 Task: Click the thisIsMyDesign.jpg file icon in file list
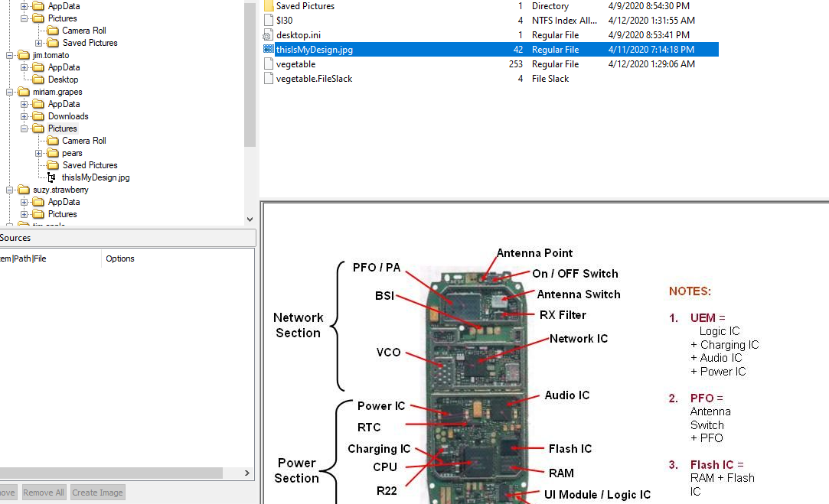(x=268, y=50)
